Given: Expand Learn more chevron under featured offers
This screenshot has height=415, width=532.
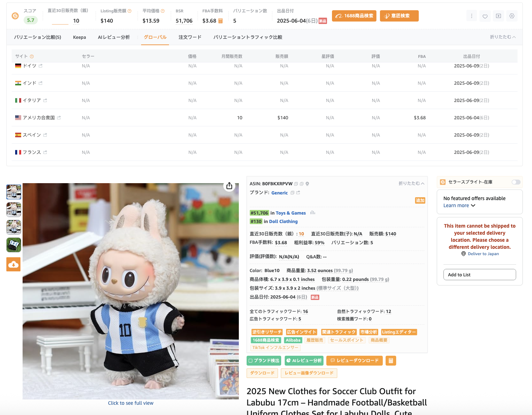Looking at the screenshot, I should (473, 205).
